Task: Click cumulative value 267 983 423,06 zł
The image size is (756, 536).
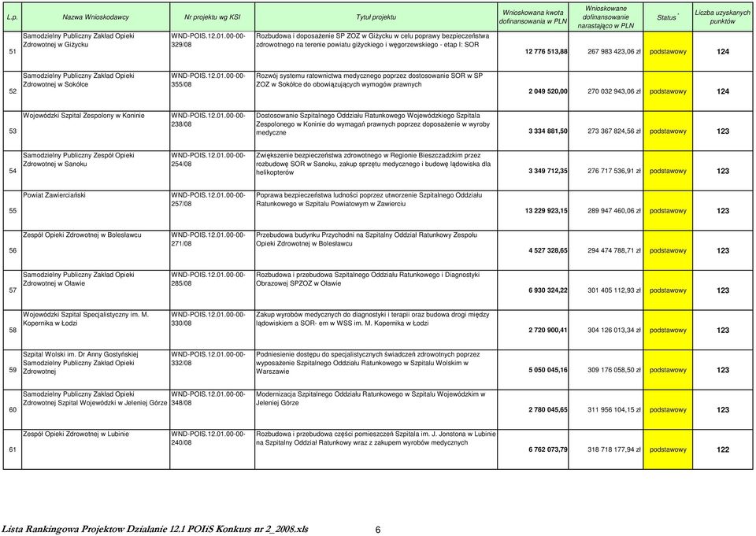Action: click(x=613, y=52)
